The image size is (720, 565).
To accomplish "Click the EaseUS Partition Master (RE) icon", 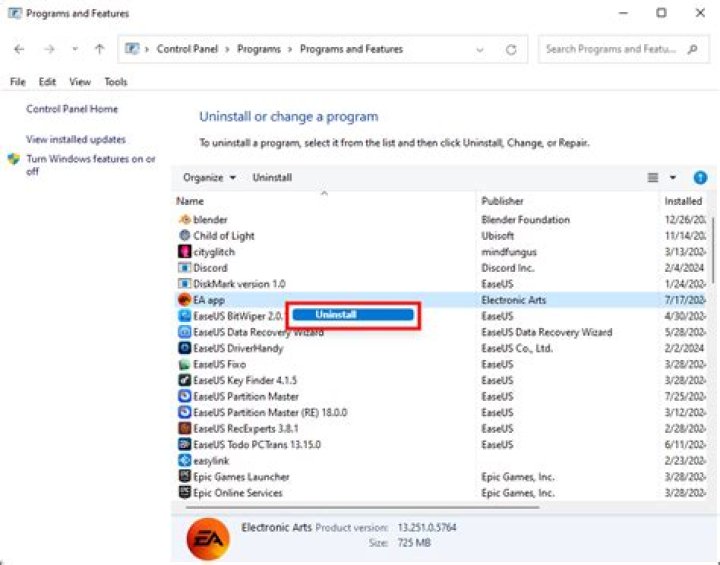I will point(184,412).
